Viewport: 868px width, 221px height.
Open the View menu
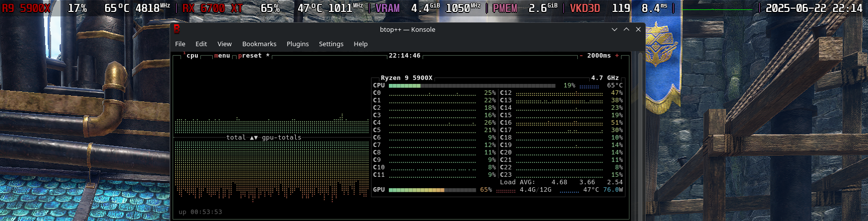coord(224,44)
